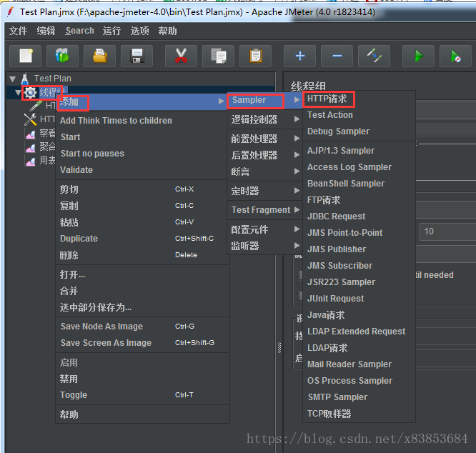This screenshot has width=476, height=453.
Task: Select HTTP请求 from sampler list
Action: point(359,99)
